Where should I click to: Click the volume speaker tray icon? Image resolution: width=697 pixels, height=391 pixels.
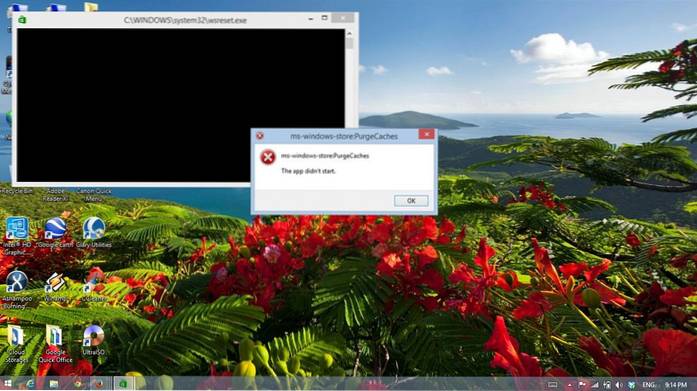619,385
